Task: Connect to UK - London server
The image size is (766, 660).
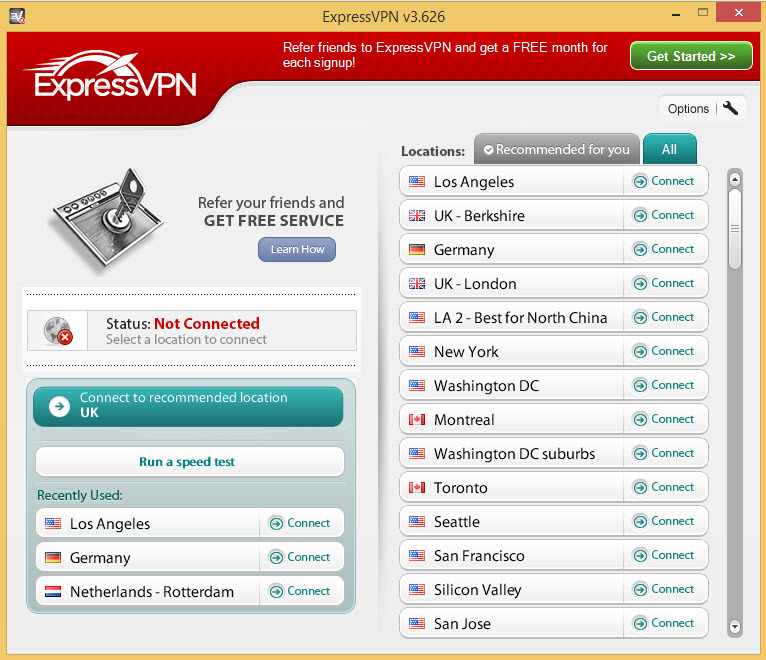Action: [663, 283]
